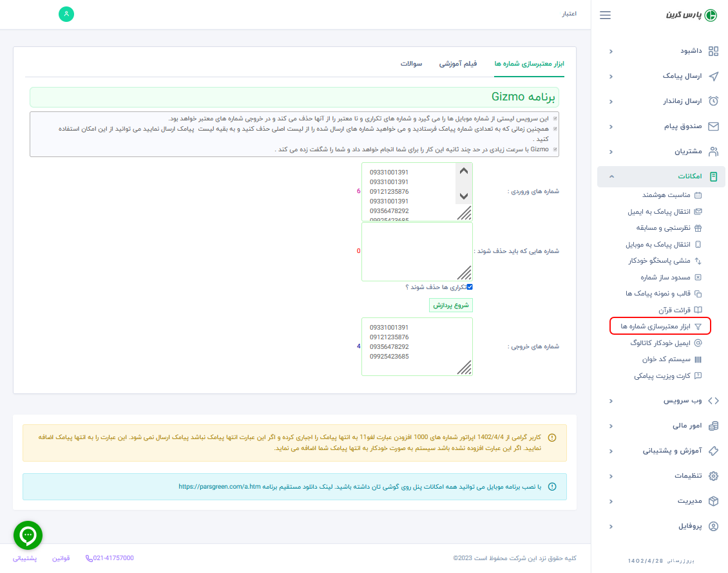Click the شروع پردازش button
Screen dimensions: 728x573
(x=451, y=305)
